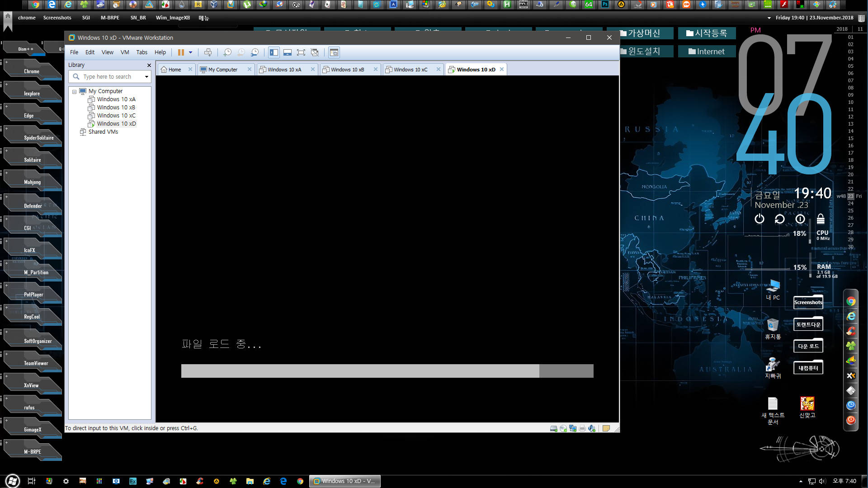Toggle the library sidebar view icon
Viewport: 868px width, 488px height.
coord(274,52)
